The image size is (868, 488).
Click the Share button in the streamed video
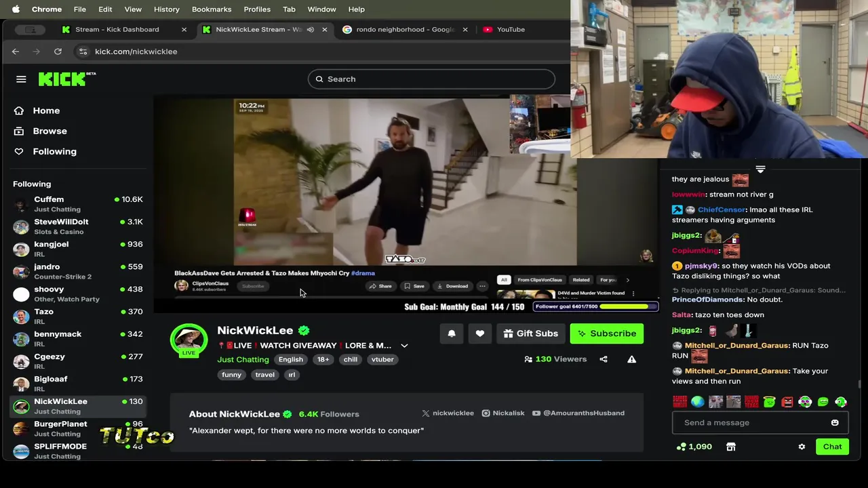click(x=380, y=286)
